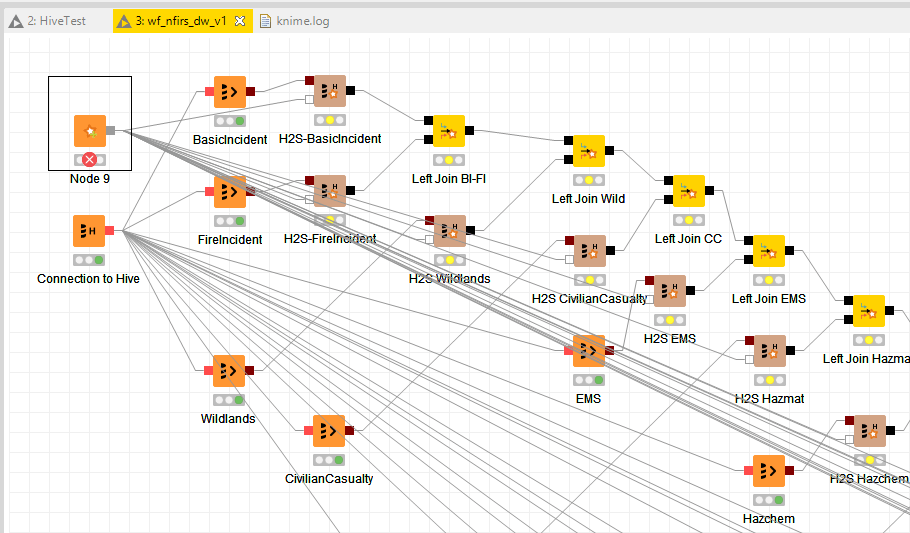Screen dimensions: 910x533
Task: Select the Left Join CC joiner node
Action: [x=688, y=191]
